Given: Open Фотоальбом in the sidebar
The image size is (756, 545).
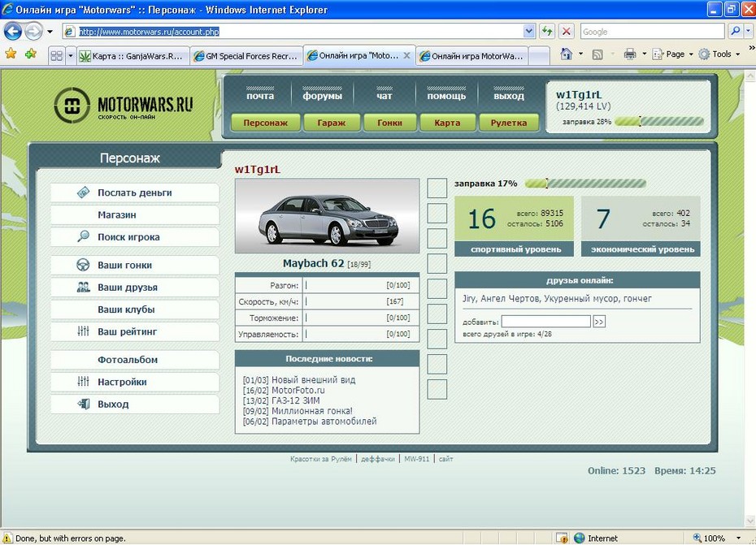Looking at the screenshot, I should pyautogui.click(x=134, y=360).
